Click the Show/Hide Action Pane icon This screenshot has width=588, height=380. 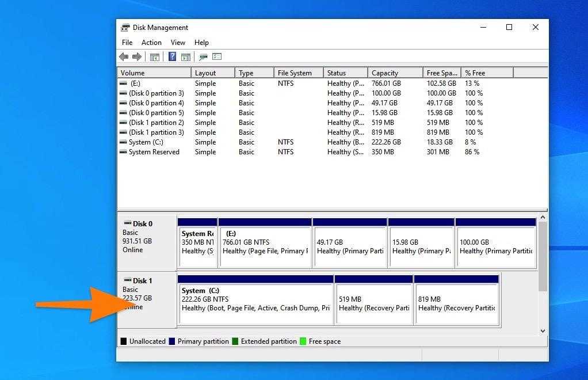coord(186,56)
